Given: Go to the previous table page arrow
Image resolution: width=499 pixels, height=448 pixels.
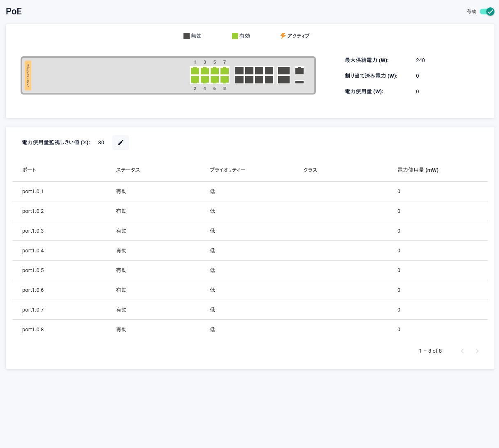Looking at the screenshot, I should [462, 351].
